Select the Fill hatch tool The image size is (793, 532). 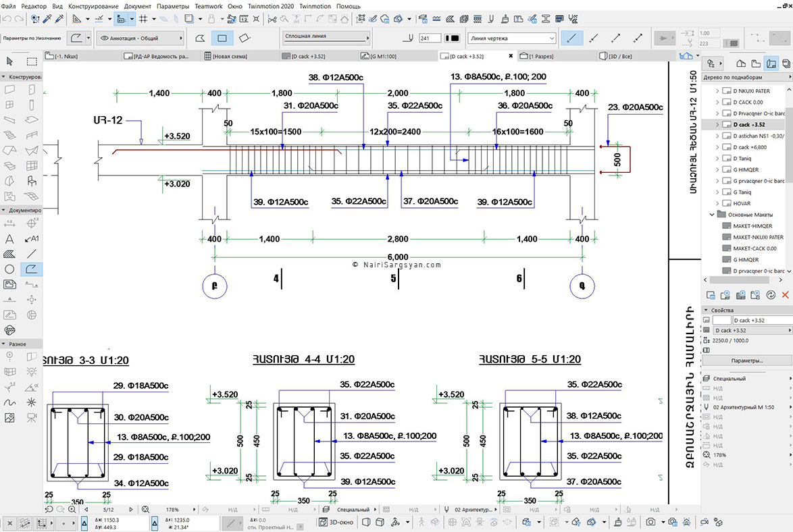pos(9,254)
